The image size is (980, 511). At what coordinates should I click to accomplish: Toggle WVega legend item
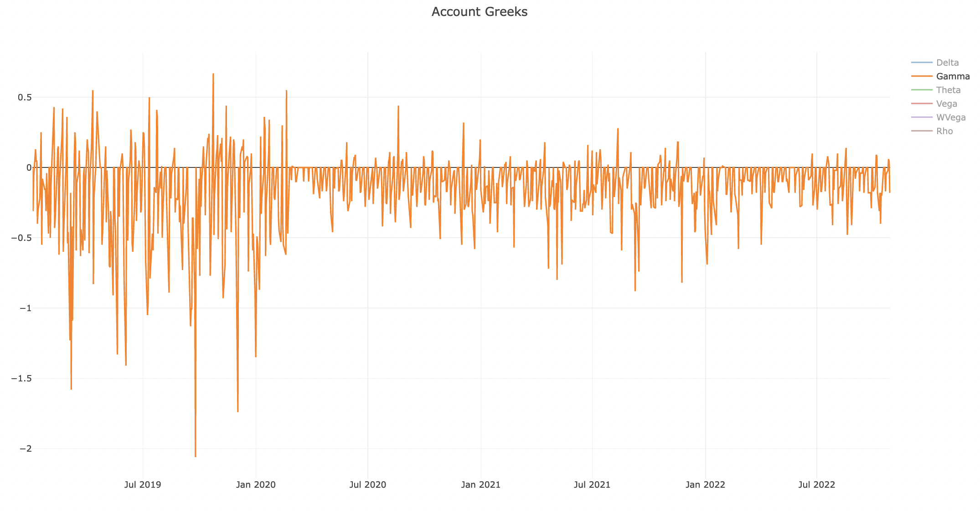click(x=950, y=117)
